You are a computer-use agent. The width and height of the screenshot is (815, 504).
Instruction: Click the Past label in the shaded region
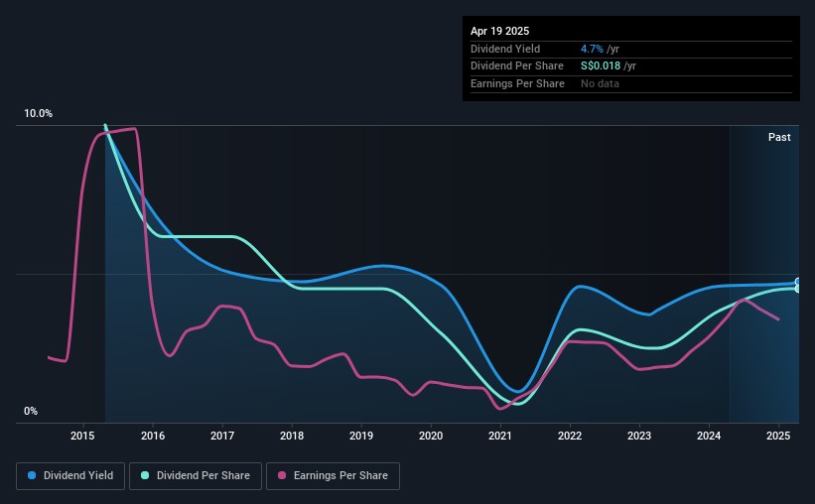tap(779, 137)
